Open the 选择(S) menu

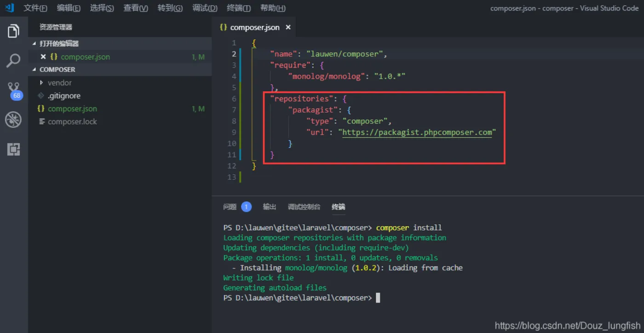tap(102, 8)
